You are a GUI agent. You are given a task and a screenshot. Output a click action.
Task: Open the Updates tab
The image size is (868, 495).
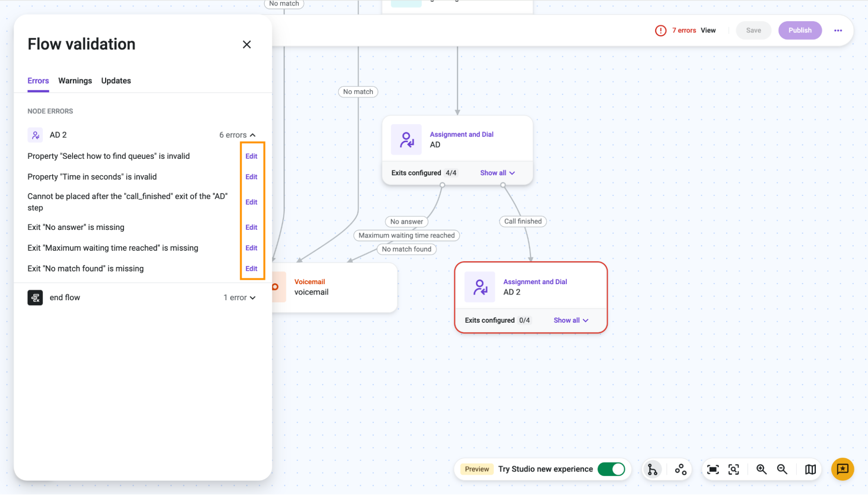[116, 81]
